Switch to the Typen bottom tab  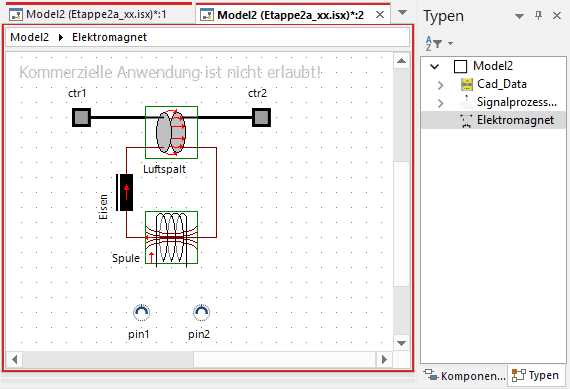pyautogui.click(x=535, y=375)
